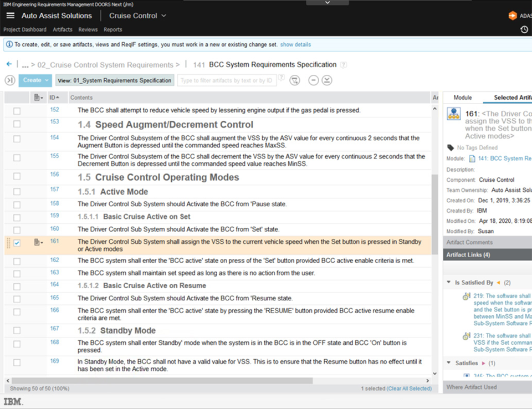Select checkbox for artifact 168
Screen dimensions: 532x409
17,344
